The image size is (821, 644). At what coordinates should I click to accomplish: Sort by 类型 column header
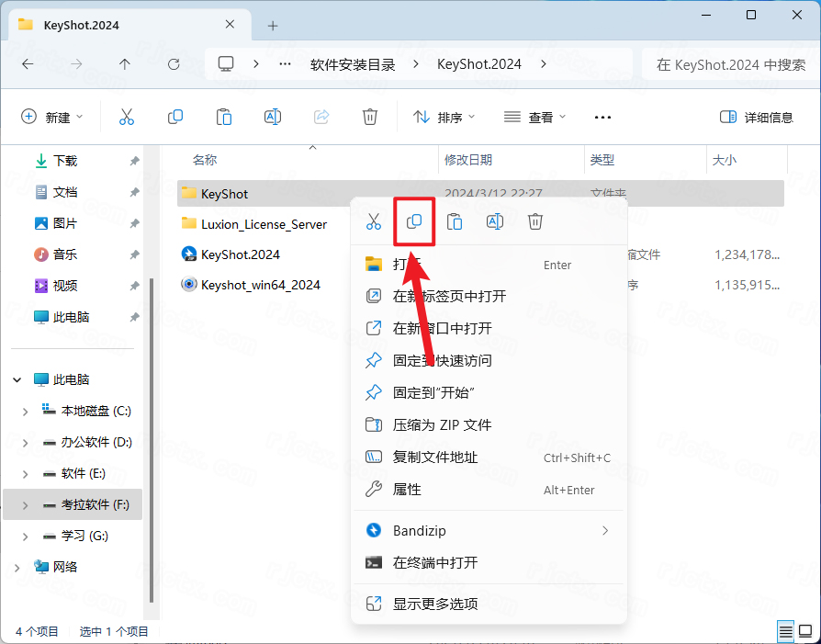point(602,160)
